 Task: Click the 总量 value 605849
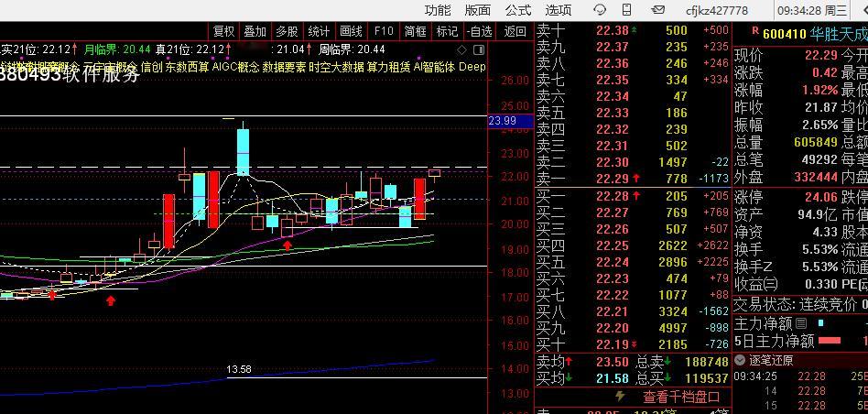pos(816,142)
